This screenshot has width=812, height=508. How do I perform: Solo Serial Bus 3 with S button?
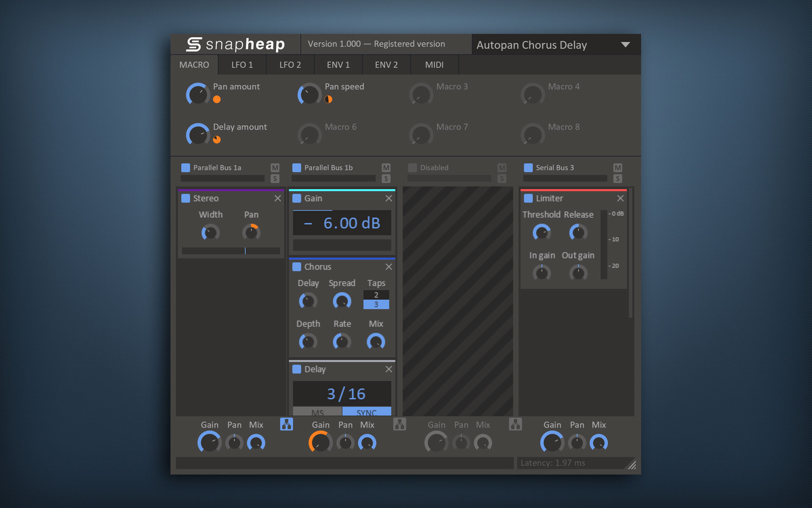[x=618, y=179]
